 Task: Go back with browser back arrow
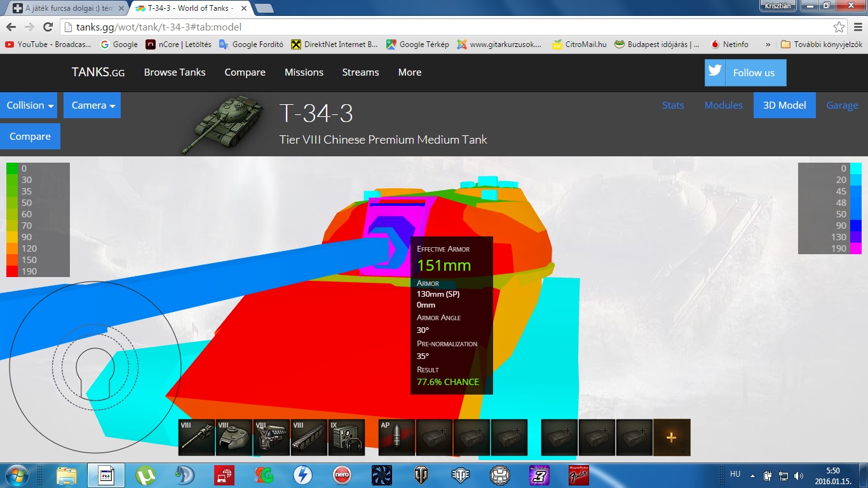tap(11, 27)
